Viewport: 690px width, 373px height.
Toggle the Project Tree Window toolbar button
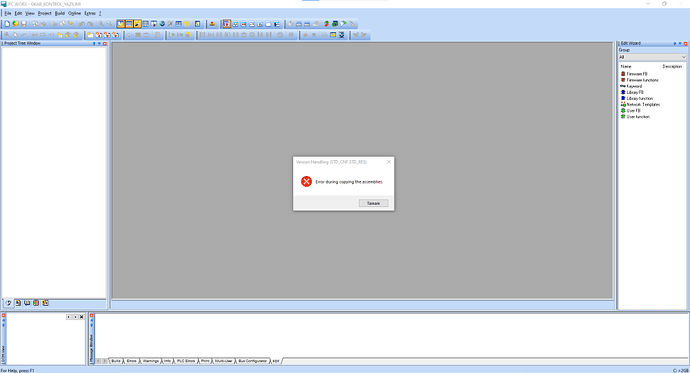[x=120, y=24]
